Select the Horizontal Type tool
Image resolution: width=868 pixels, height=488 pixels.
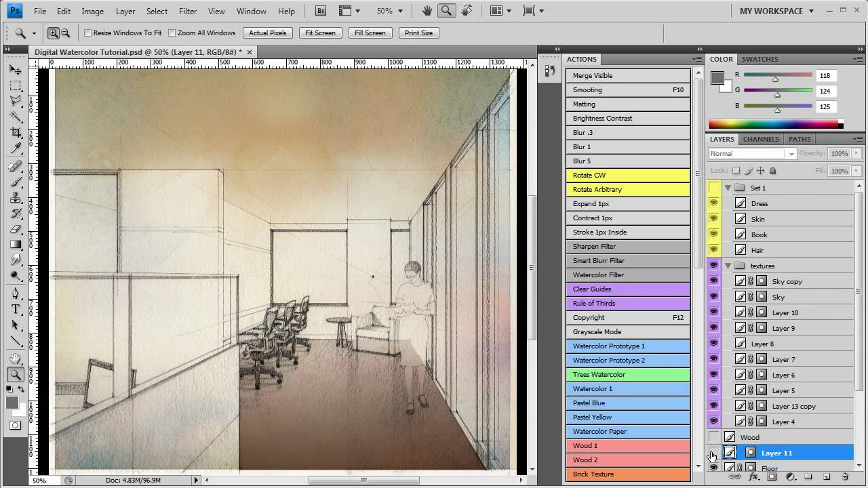pos(16,309)
